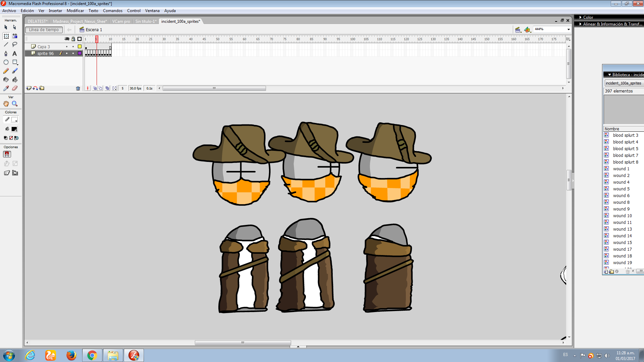Collapse the Biblioteca panel
The image size is (644, 362).
[609, 75]
